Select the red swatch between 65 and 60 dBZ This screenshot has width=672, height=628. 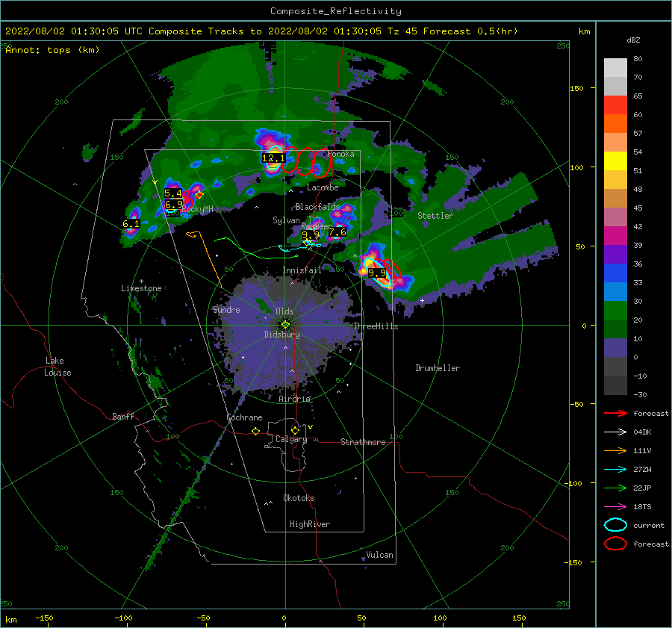[x=615, y=105]
